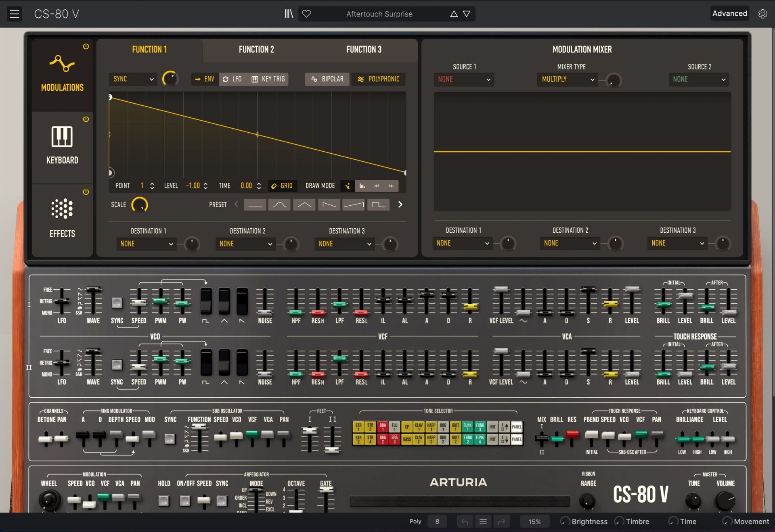
Task: Open settings gear icon
Action: pos(762,14)
